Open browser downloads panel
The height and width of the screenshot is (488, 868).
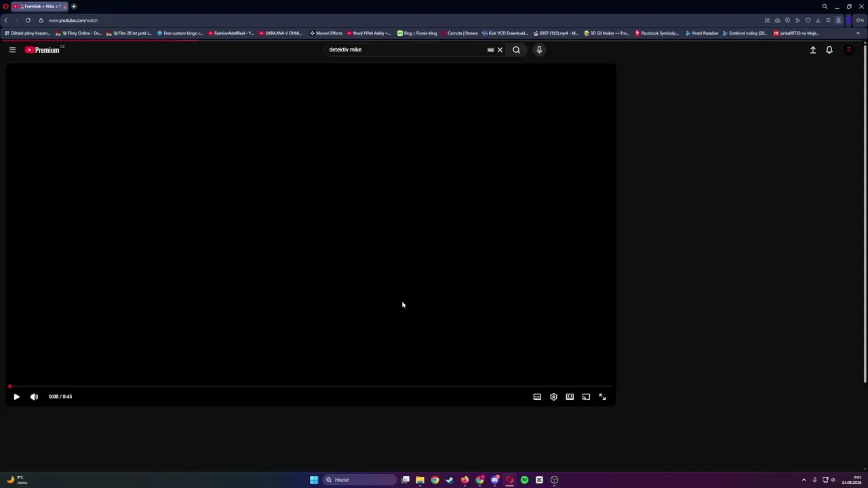point(818,20)
